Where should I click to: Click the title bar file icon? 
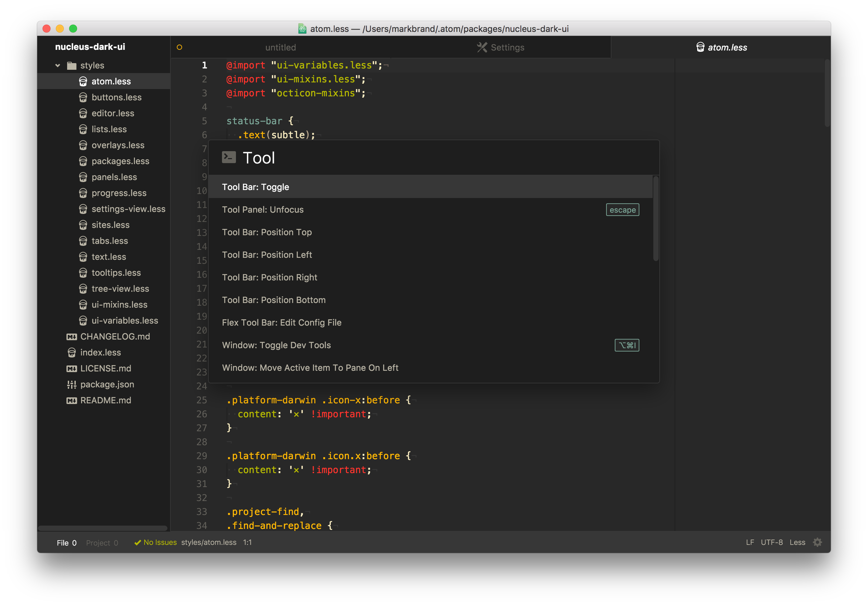302,29
